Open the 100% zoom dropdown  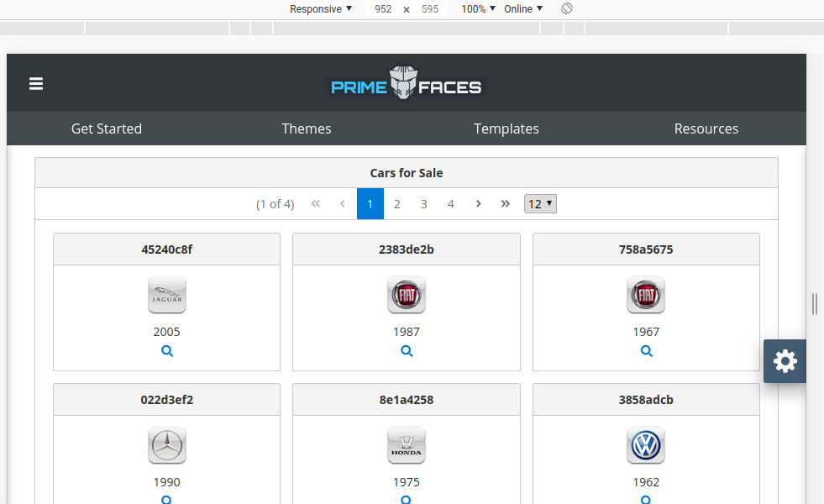478,9
